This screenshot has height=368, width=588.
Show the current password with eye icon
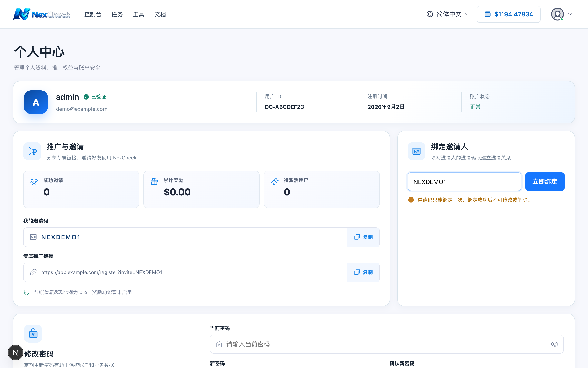pyautogui.click(x=555, y=344)
